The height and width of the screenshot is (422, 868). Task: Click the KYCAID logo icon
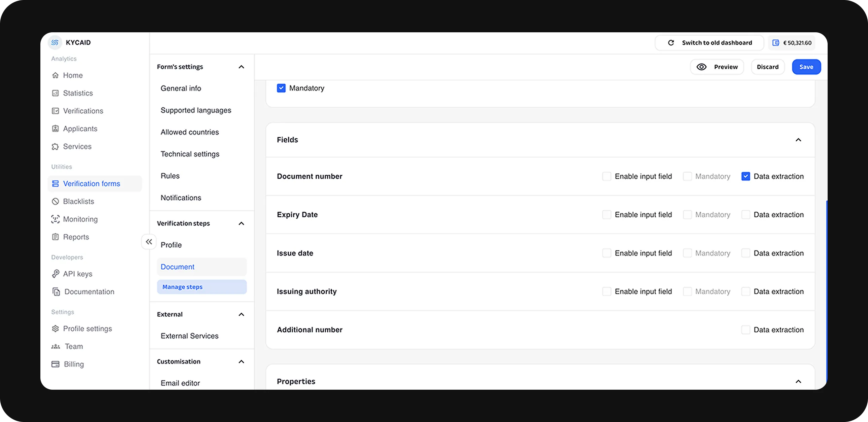click(x=55, y=42)
